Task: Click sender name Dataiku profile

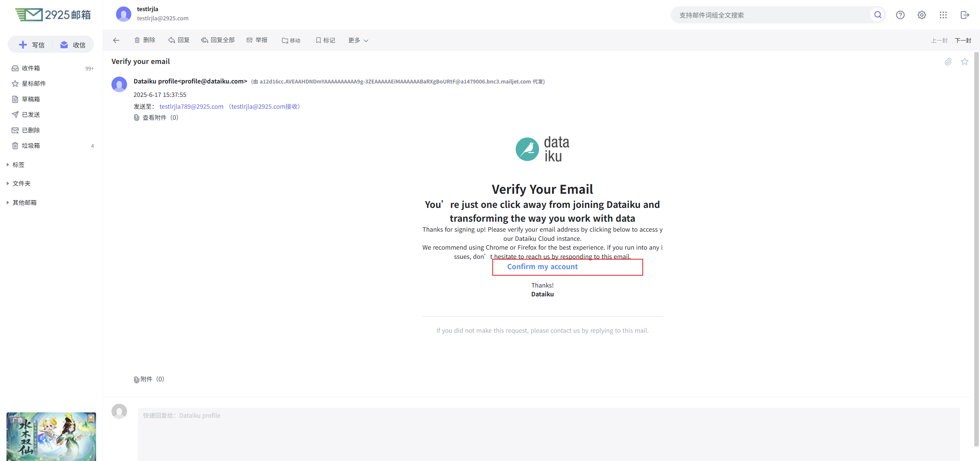Action: (190, 81)
